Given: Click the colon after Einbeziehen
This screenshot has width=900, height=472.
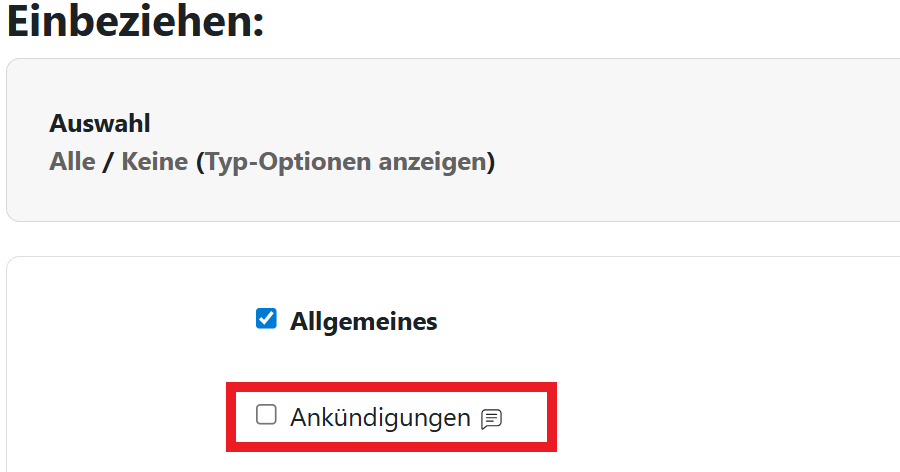Looking at the screenshot, I should [x=258, y=24].
